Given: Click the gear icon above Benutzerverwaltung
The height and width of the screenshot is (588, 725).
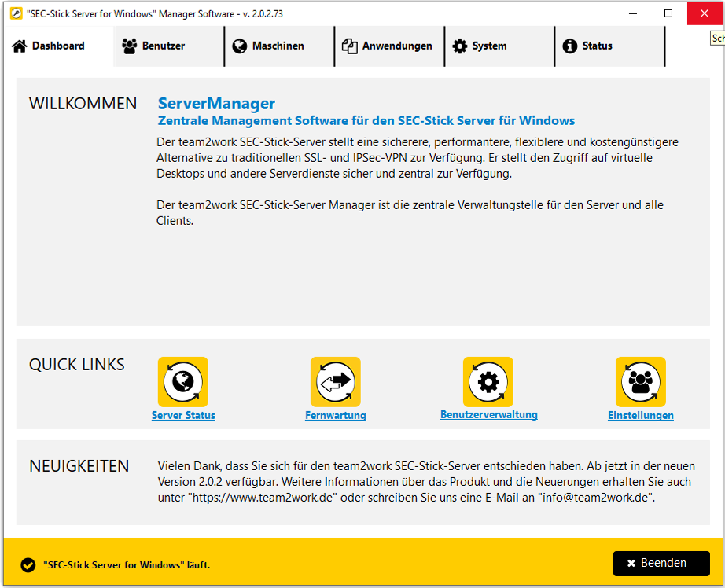Looking at the screenshot, I should 488,382.
